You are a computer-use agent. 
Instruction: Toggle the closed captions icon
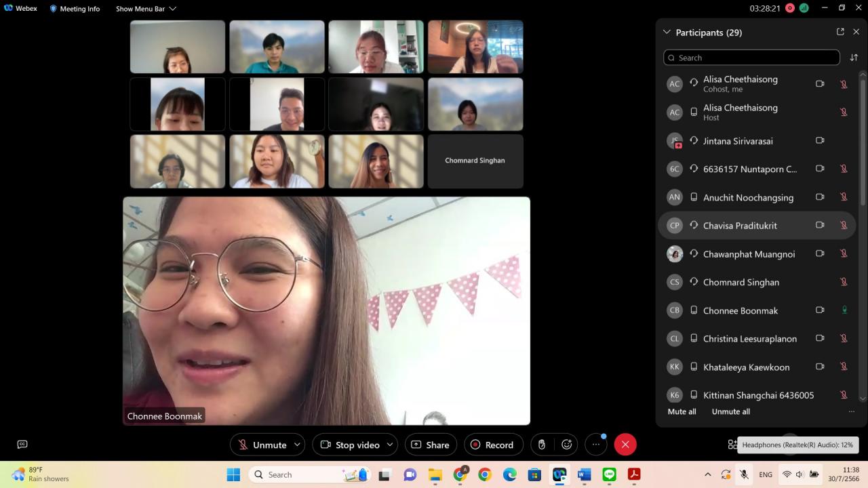tap(22, 445)
